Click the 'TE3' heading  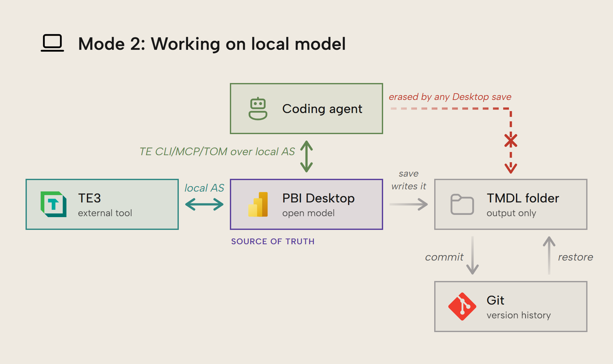[89, 198]
